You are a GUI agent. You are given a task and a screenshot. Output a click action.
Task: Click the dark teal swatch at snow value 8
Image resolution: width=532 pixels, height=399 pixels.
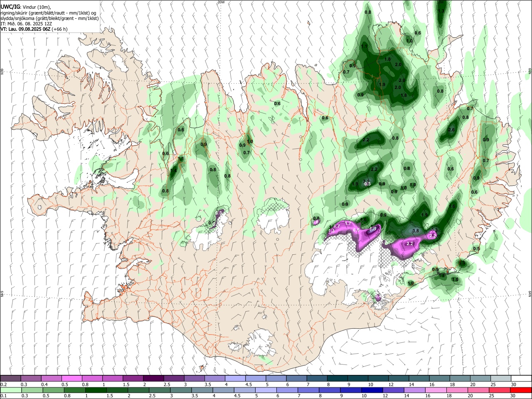coord(337,378)
